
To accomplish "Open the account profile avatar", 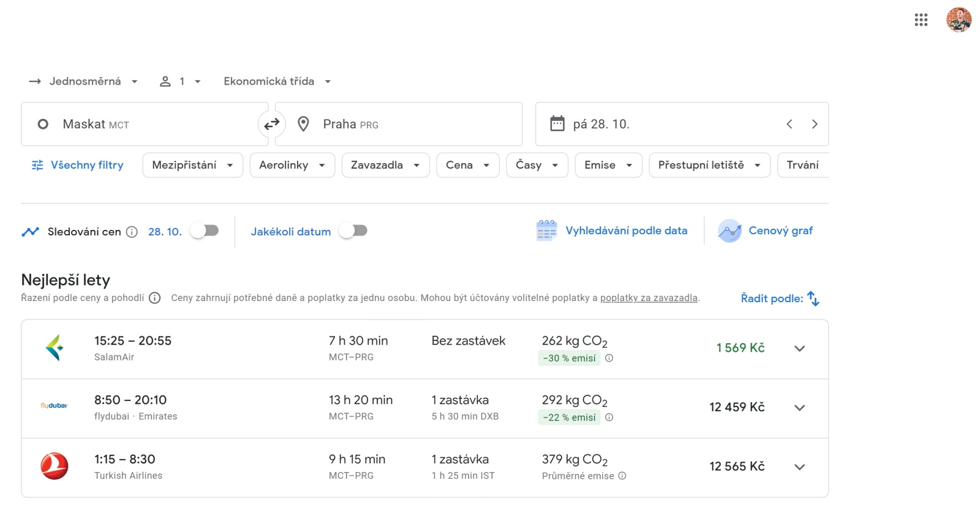I will (959, 20).
